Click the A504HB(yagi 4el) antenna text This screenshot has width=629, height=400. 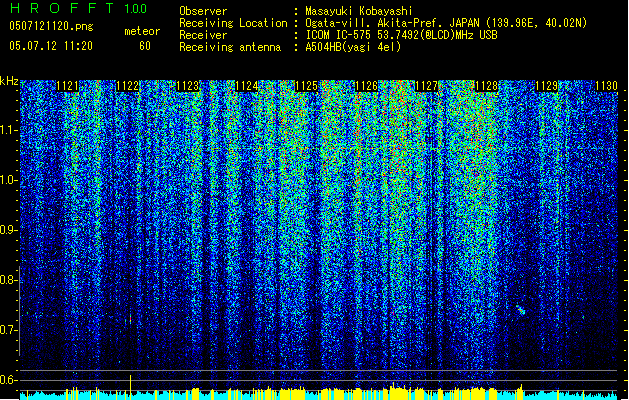coord(353,47)
